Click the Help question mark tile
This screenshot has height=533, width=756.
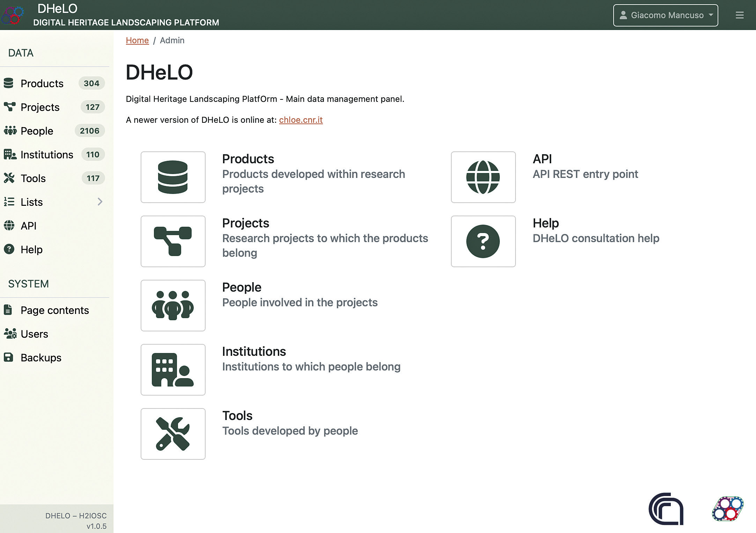[483, 241]
